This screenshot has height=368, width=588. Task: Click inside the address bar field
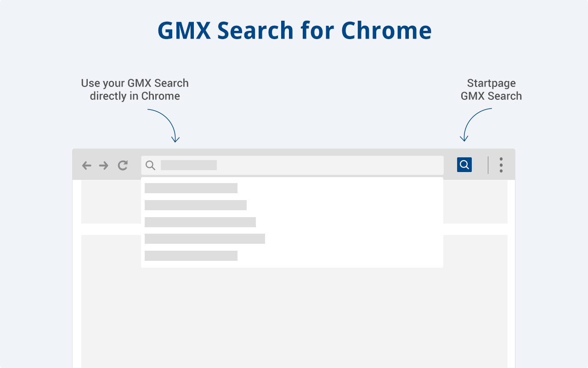pyautogui.click(x=292, y=165)
